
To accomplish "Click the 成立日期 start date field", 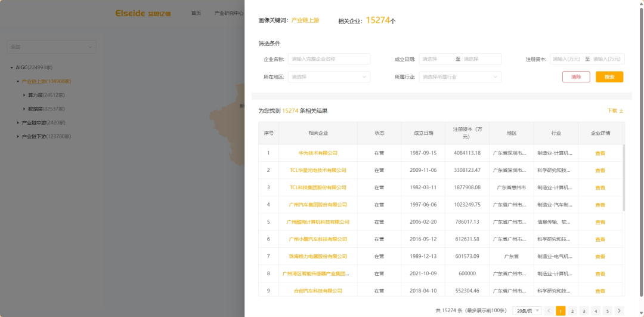I will 437,59.
